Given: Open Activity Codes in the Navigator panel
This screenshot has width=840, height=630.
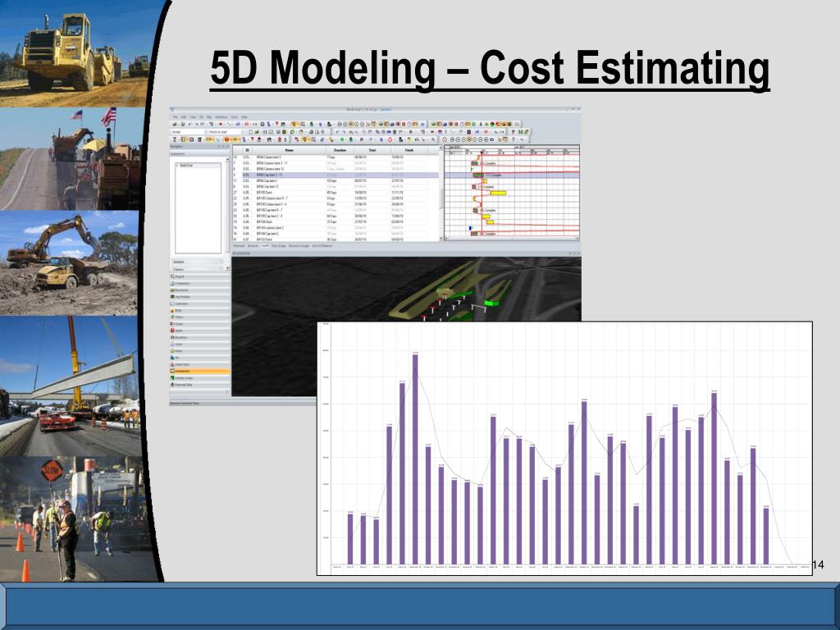Looking at the screenshot, I should 199,377.
